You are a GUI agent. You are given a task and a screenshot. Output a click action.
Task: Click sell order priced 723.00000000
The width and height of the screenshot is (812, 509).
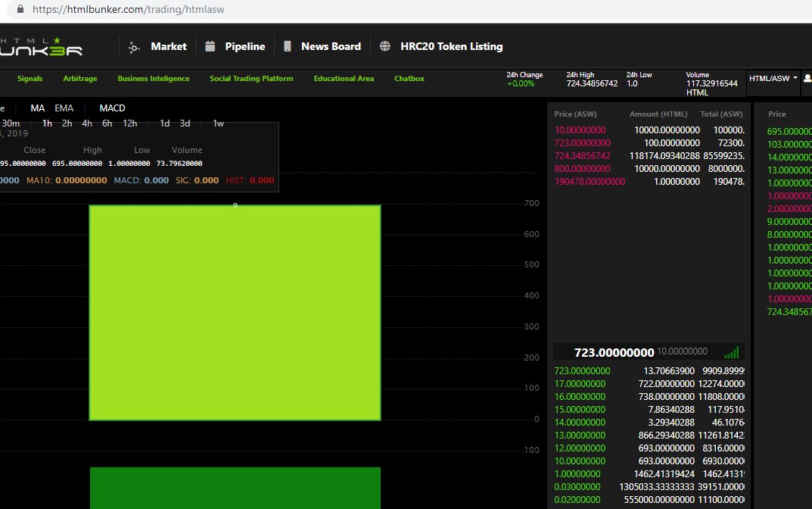(649, 143)
